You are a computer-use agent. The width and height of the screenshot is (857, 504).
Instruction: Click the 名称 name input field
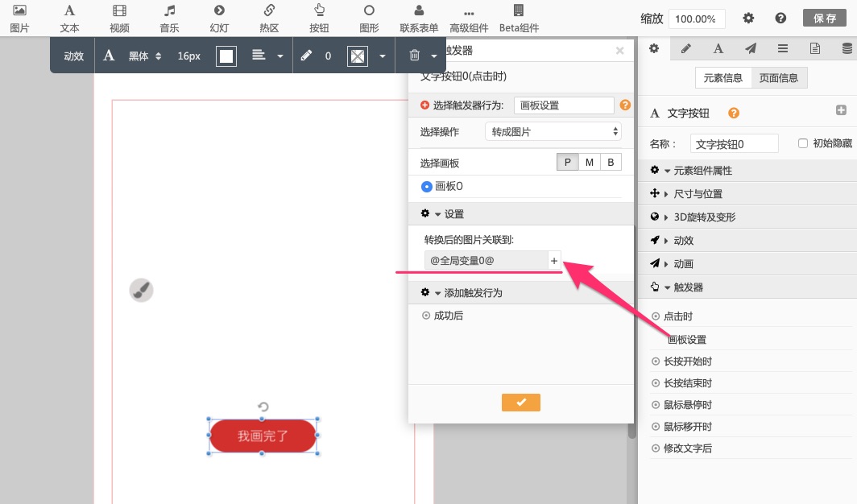pyautogui.click(x=734, y=143)
